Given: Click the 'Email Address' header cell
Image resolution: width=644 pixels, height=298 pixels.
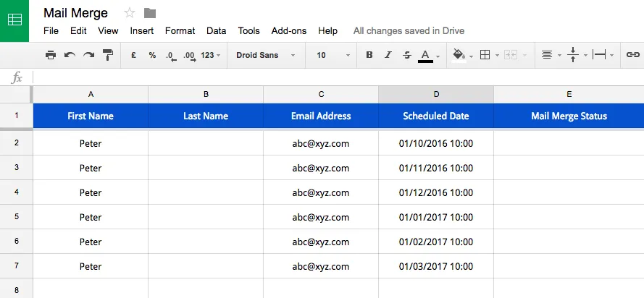Looking at the screenshot, I should tap(321, 116).
